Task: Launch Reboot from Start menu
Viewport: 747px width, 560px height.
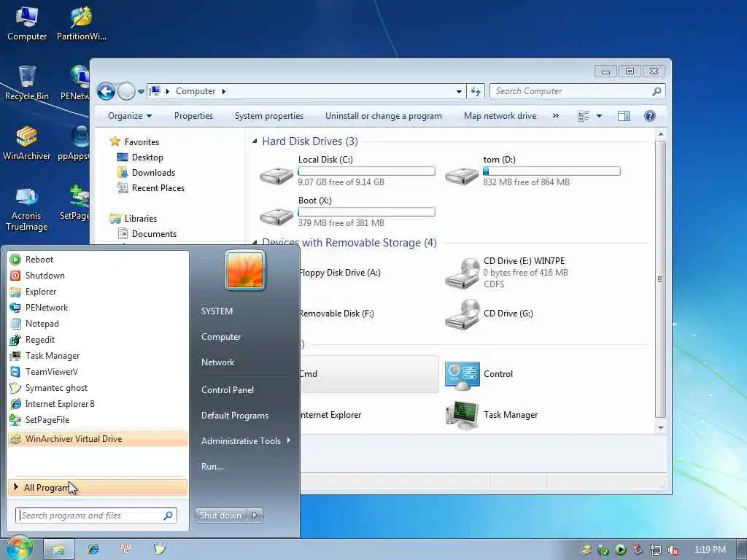Action: click(x=98, y=260)
